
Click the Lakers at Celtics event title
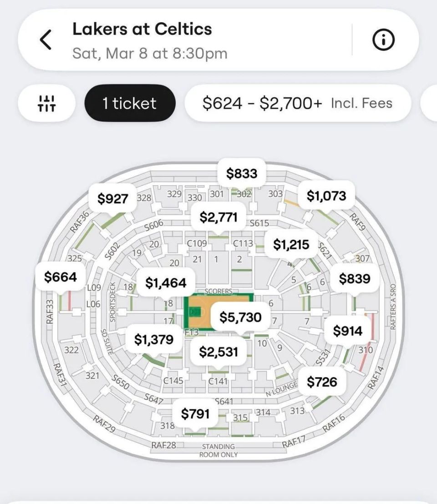pos(142,29)
